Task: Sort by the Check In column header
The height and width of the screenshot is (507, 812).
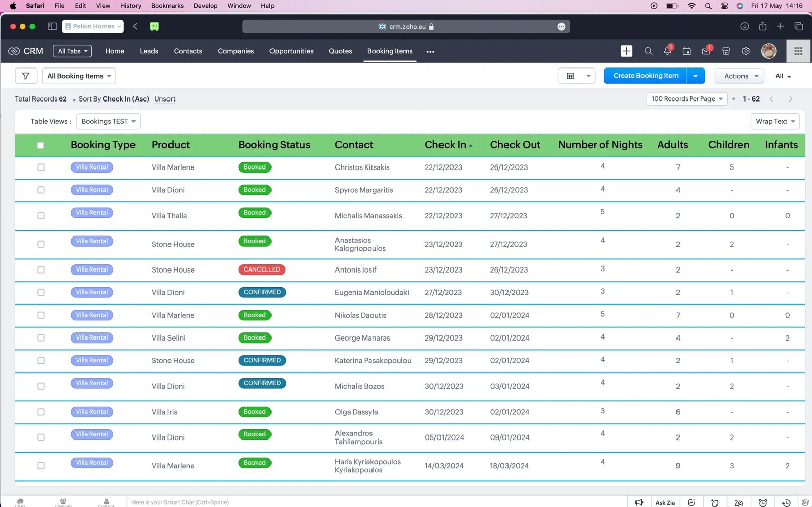Action: pyautogui.click(x=446, y=145)
